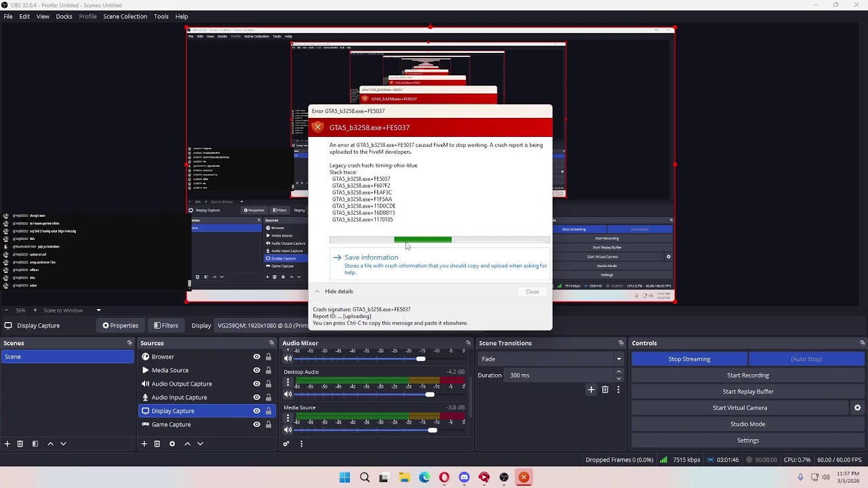Move source up in the Sources toolbar
Screen dimensions: 868x488
[187, 444]
